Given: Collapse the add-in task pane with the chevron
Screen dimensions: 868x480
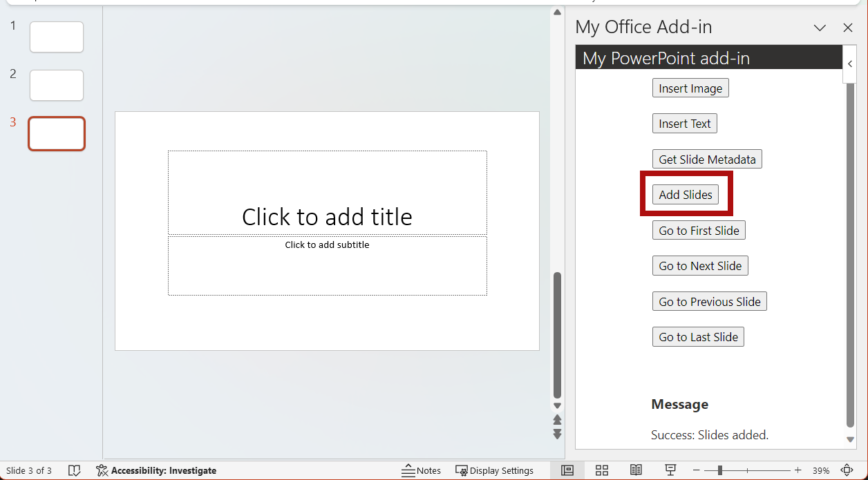Looking at the screenshot, I should [x=849, y=64].
